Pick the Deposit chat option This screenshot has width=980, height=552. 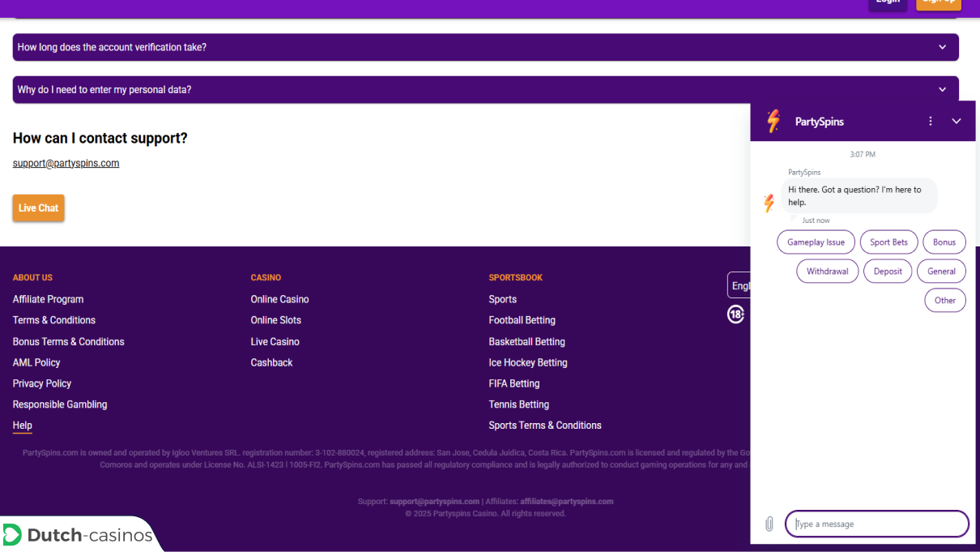888,272
